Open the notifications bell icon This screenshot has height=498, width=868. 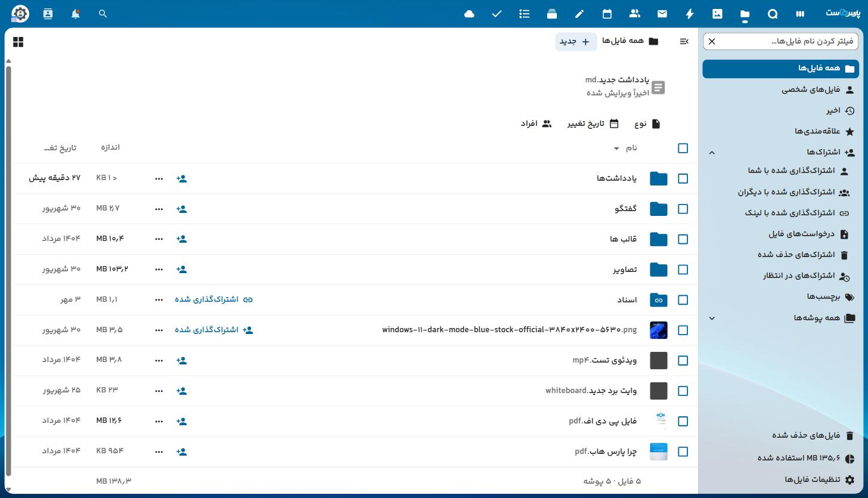tap(75, 14)
